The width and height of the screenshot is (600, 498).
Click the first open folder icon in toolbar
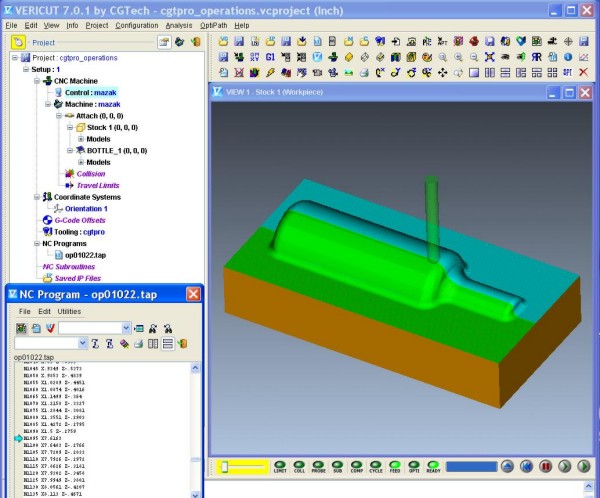pyautogui.click(x=223, y=41)
